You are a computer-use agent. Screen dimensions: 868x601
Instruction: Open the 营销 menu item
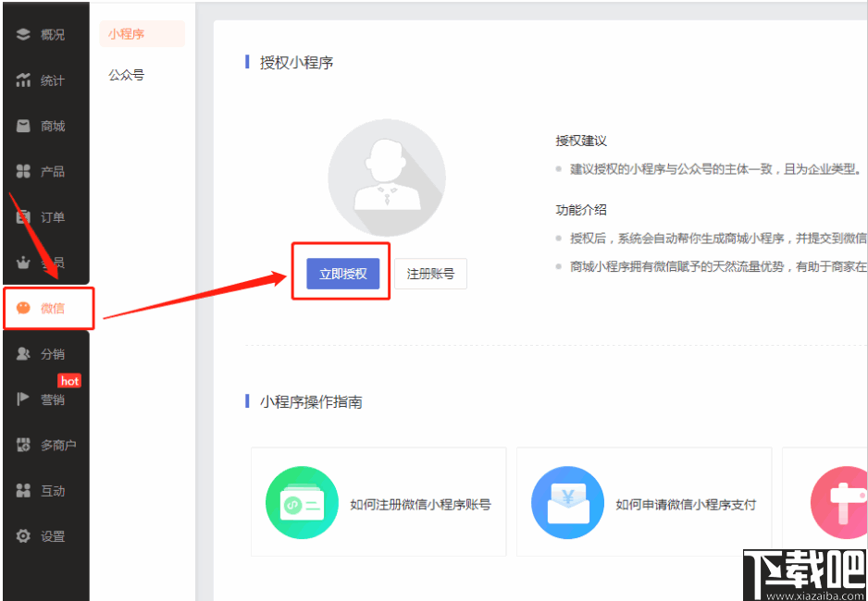(53, 399)
